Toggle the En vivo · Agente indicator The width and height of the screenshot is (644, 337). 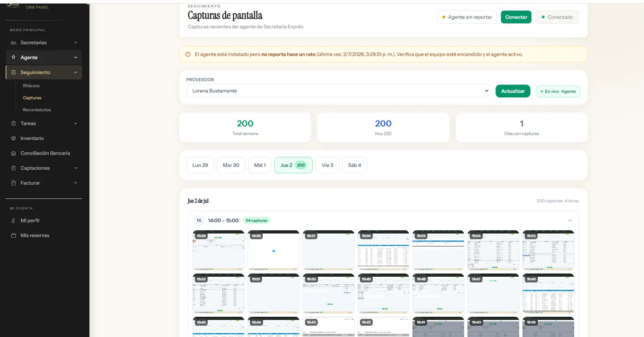click(558, 91)
